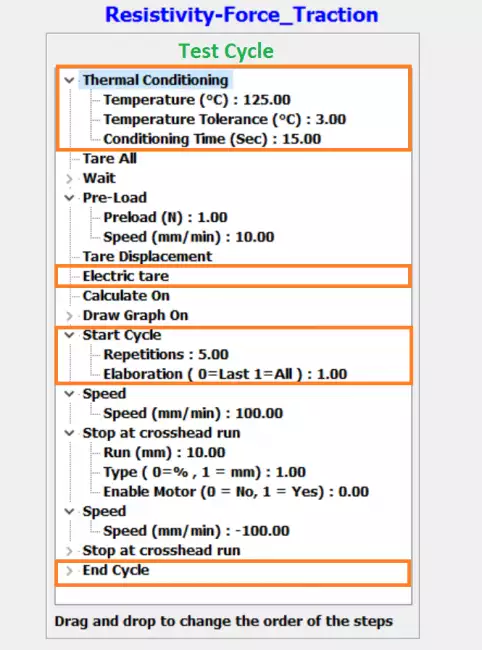Select Enable Motor (0 = No, 1 = Yes) : 0.00
This screenshot has height=650, width=482.
click(236, 492)
